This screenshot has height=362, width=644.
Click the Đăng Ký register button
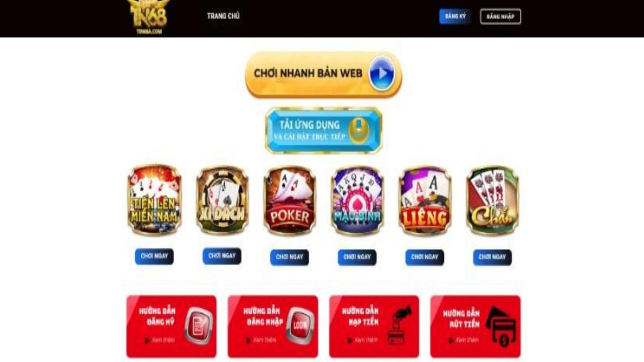click(x=455, y=17)
